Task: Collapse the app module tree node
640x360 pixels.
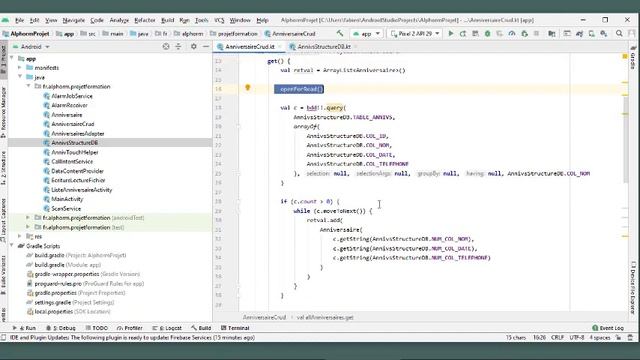Action: (x=12, y=58)
